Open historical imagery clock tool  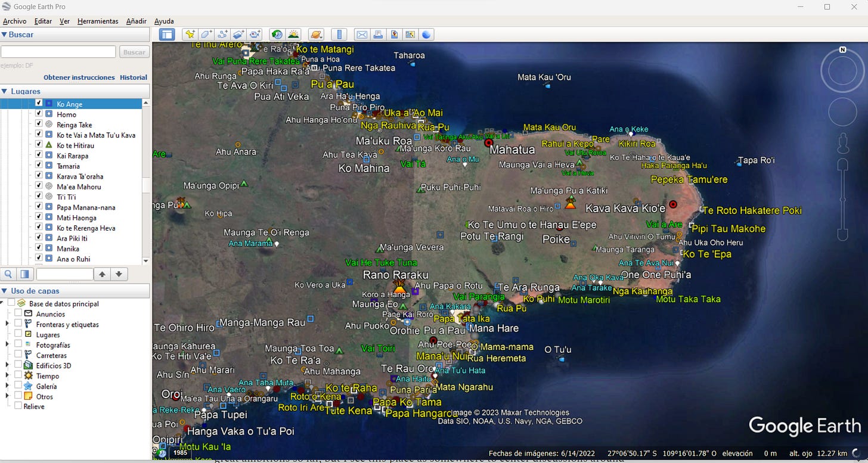point(277,35)
